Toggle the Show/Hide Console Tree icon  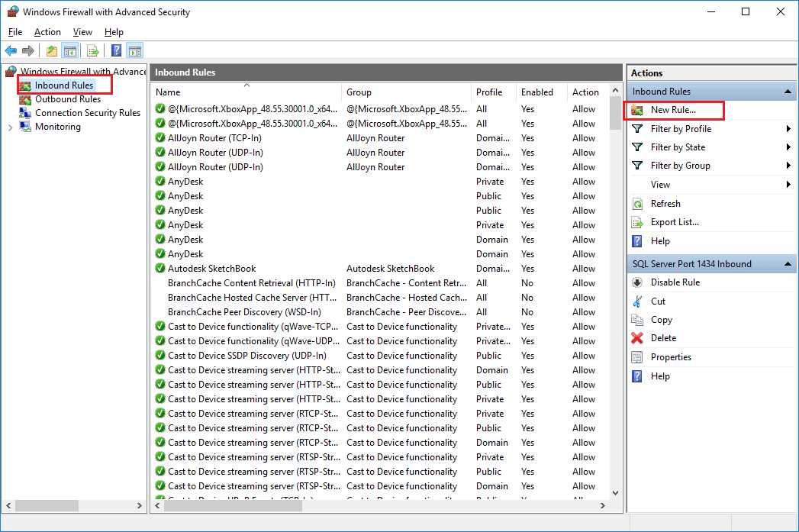pos(69,50)
